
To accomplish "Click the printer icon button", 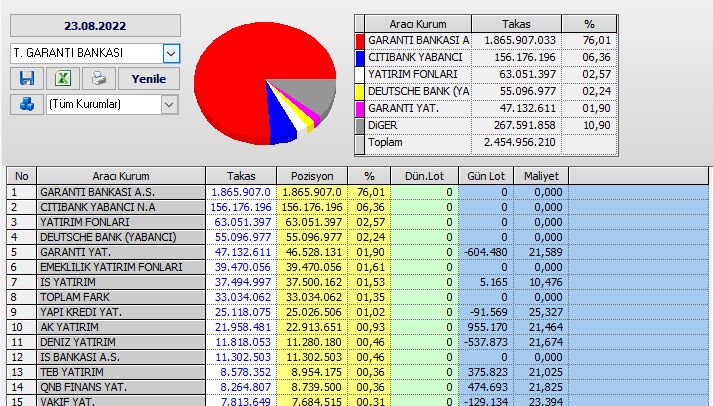I will point(99,79).
